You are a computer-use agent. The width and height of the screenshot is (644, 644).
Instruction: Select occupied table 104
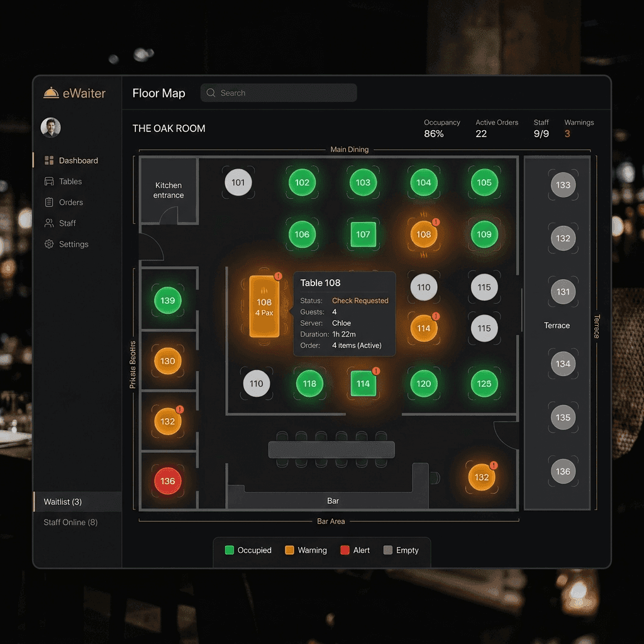click(423, 182)
